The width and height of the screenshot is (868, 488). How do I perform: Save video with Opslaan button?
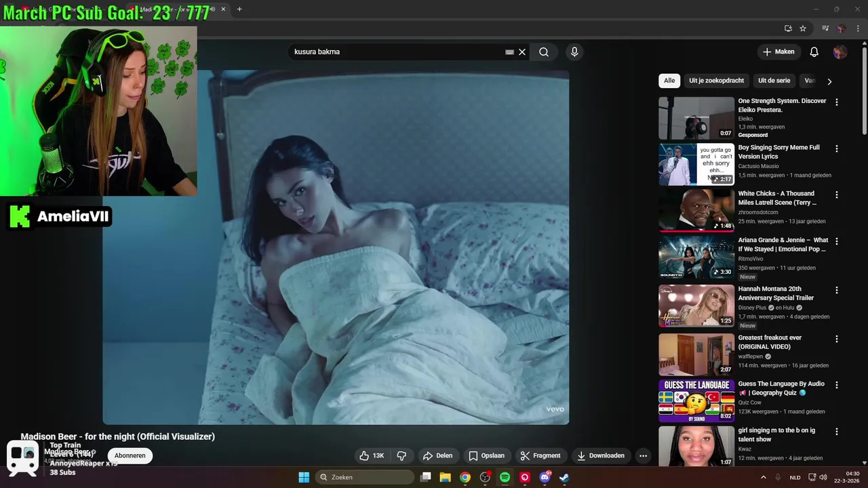pos(486,455)
